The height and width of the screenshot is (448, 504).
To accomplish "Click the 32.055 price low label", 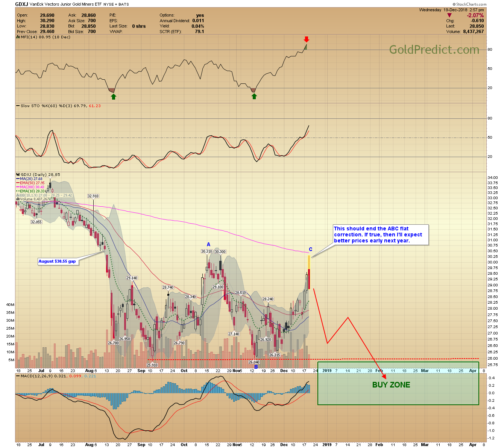I will [x=36, y=222].
